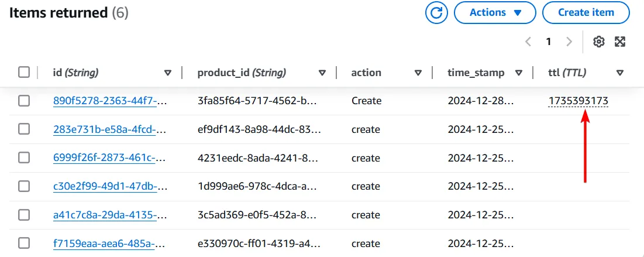Image resolution: width=644 pixels, height=257 pixels.
Task: Go to next page arrow
Action: [569, 42]
